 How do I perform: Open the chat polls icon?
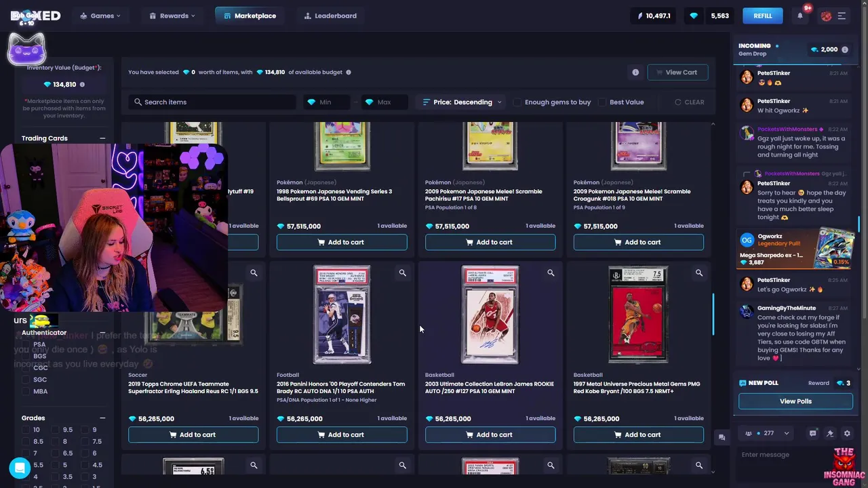coord(813,433)
